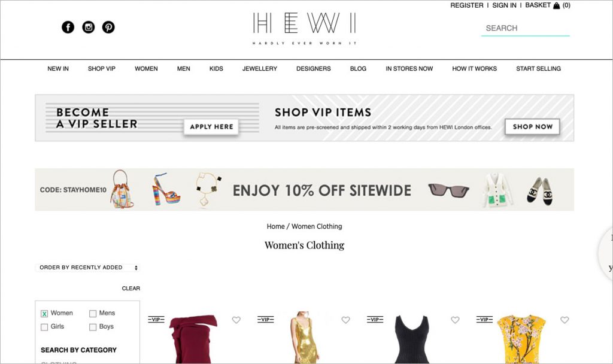Favorite the yellow floral dress with heart

pos(565,320)
